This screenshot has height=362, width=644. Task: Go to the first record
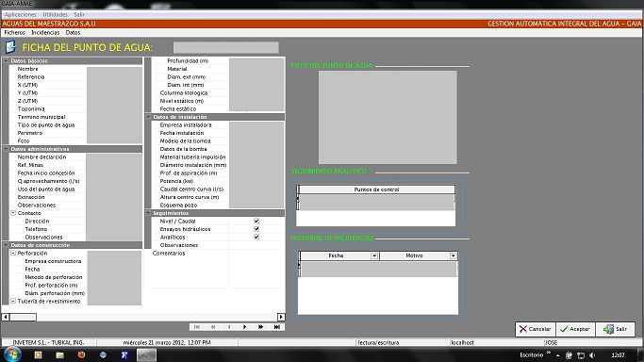197,327
